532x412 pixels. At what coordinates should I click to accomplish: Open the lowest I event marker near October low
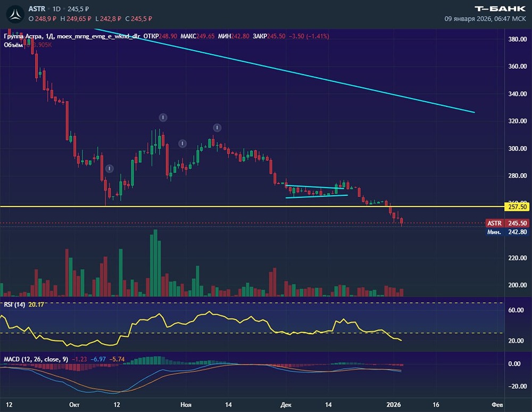[x=109, y=169]
